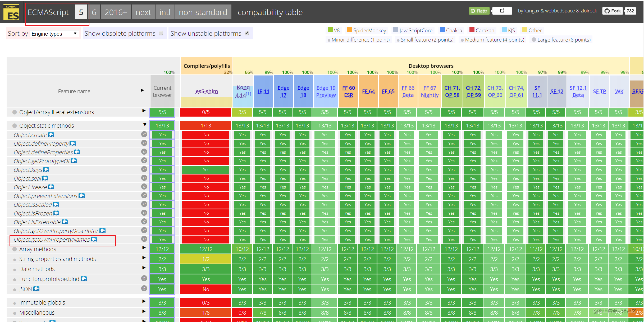644x322 pixels.
Task: Open the external share icon button
Action: click(x=502, y=11)
